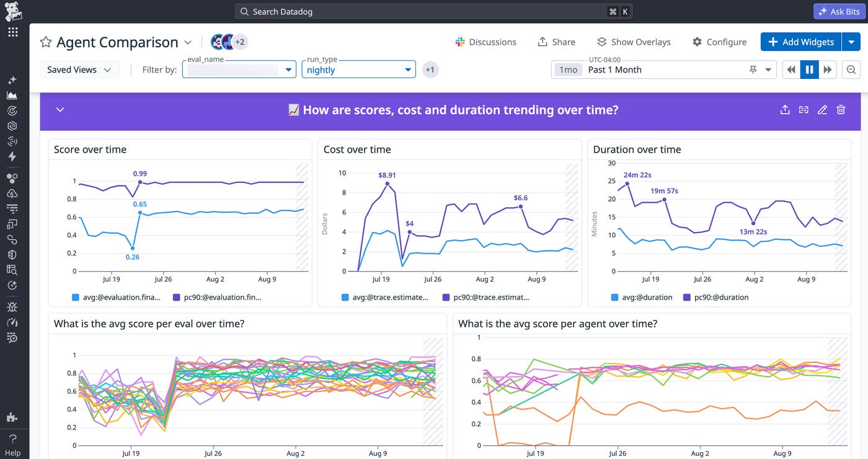Open the Add Widgets split-button arrow
868x459 pixels.
click(x=851, y=42)
